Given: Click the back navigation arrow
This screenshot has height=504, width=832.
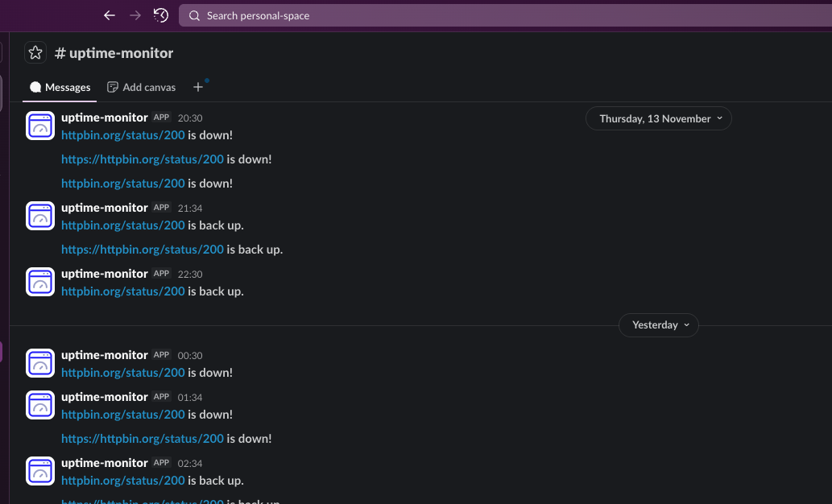Looking at the screenshot, I should click(x=109, y=14).
